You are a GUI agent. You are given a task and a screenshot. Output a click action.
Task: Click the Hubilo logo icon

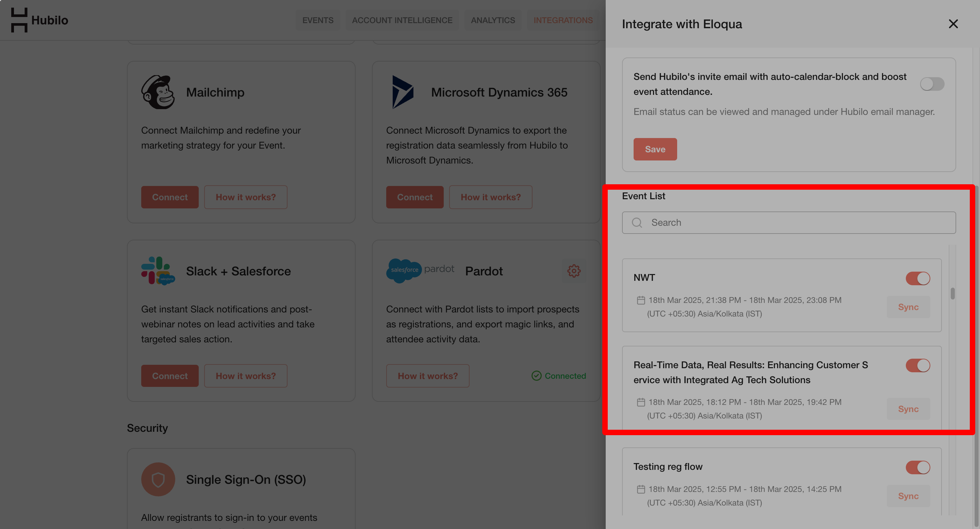(x=19, y=20)
